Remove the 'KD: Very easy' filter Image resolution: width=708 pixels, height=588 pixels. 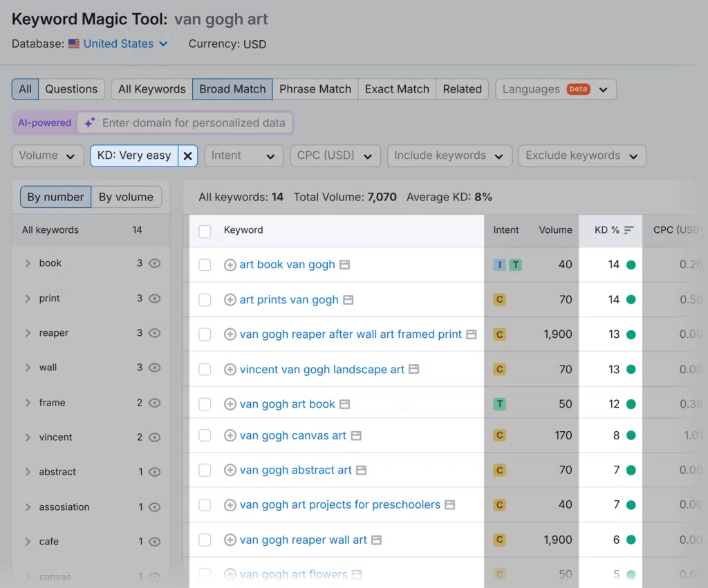tap(187, 155)
